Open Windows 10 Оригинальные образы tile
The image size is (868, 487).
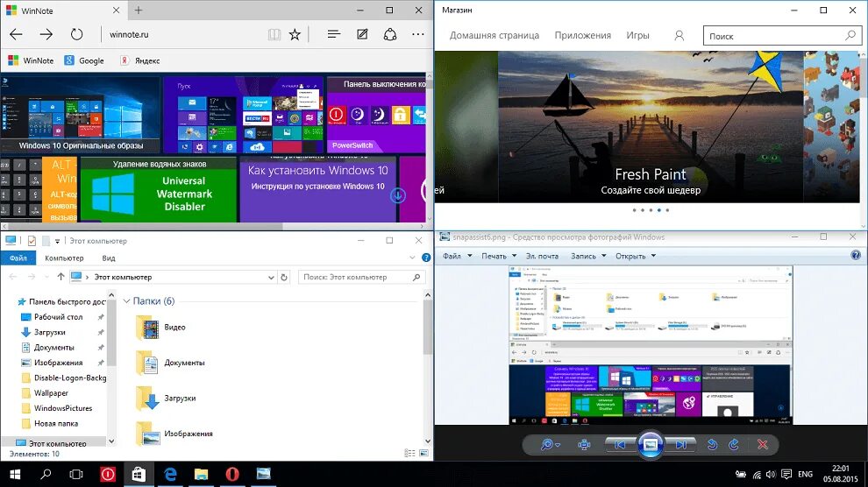[x=81, y=115]
